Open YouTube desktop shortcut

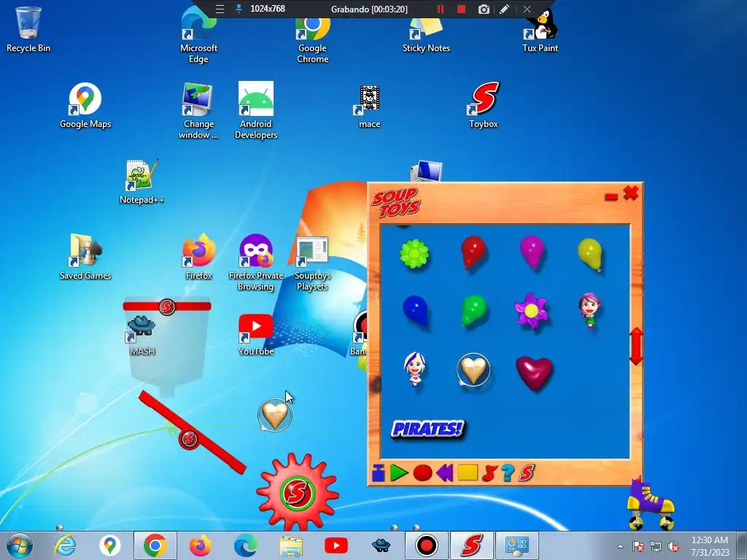click(256, 335)
